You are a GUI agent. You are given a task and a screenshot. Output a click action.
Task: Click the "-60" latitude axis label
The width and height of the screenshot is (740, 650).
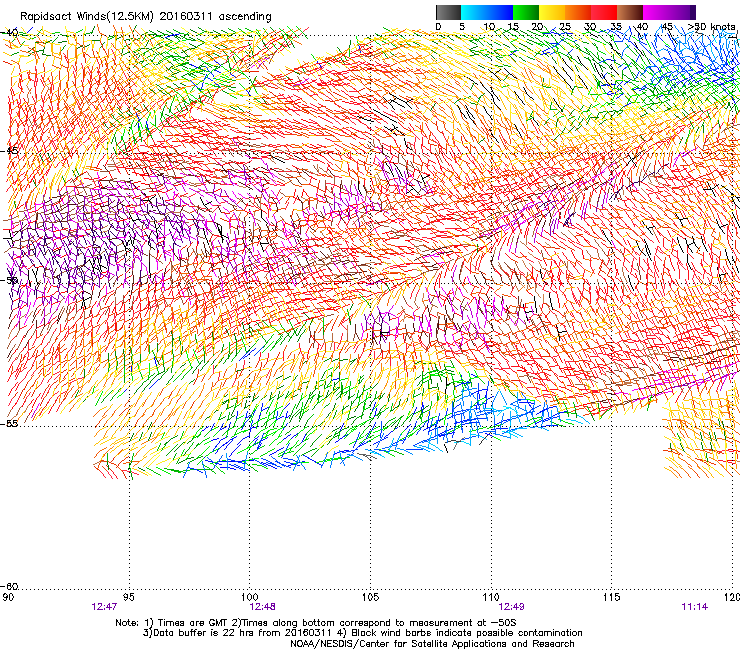[9, 586]
